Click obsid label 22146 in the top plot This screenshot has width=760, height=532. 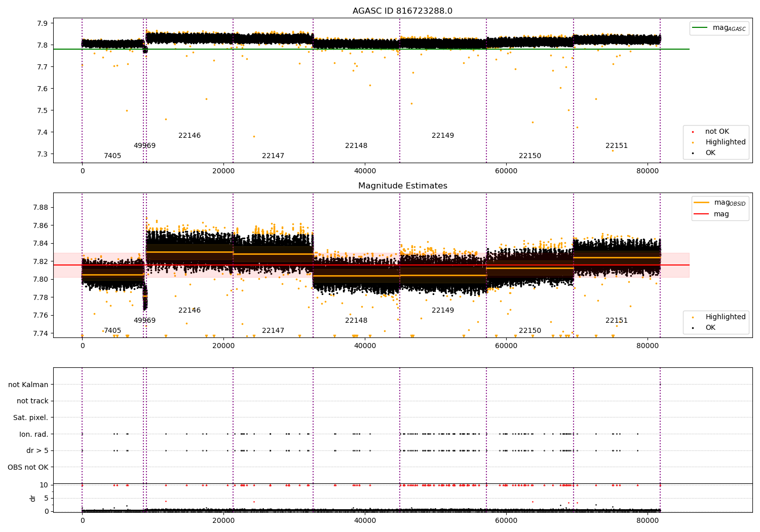(x=189, y=136)
